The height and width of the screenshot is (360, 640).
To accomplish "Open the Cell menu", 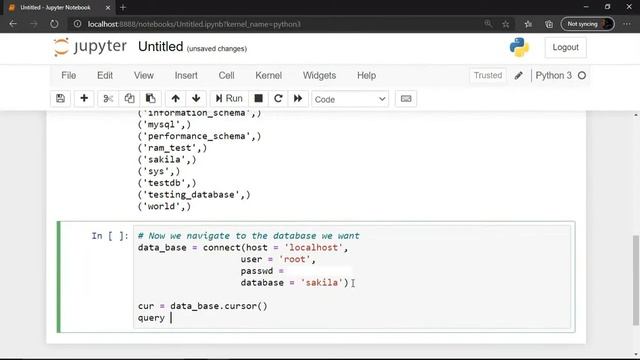I will (x=227, y=76).
